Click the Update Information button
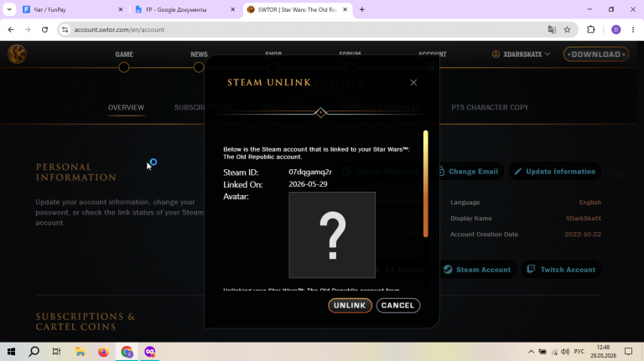The width and height of the screenshot is (644, 361). [555, 172]
